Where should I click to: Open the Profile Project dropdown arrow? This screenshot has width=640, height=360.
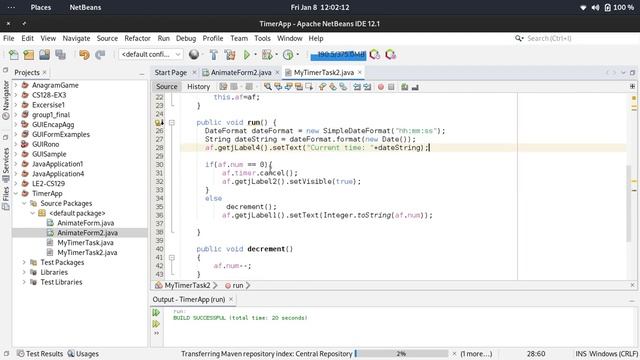click(298, 55)
